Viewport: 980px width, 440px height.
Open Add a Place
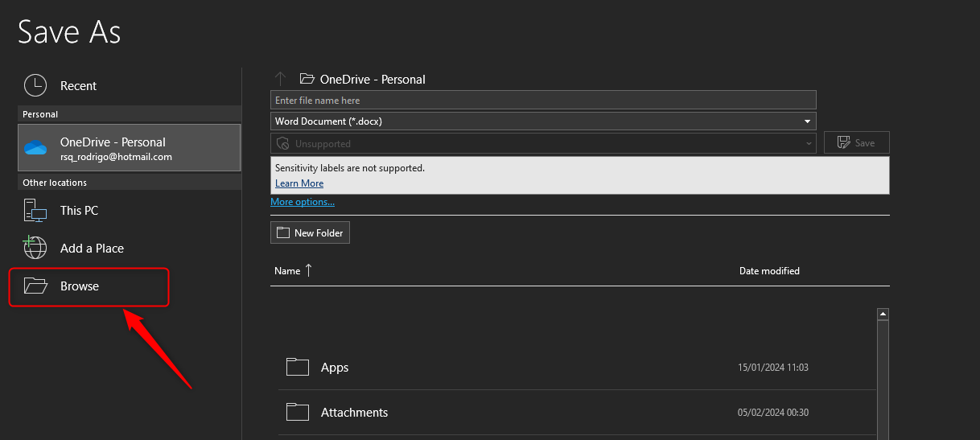pos(129,249)
